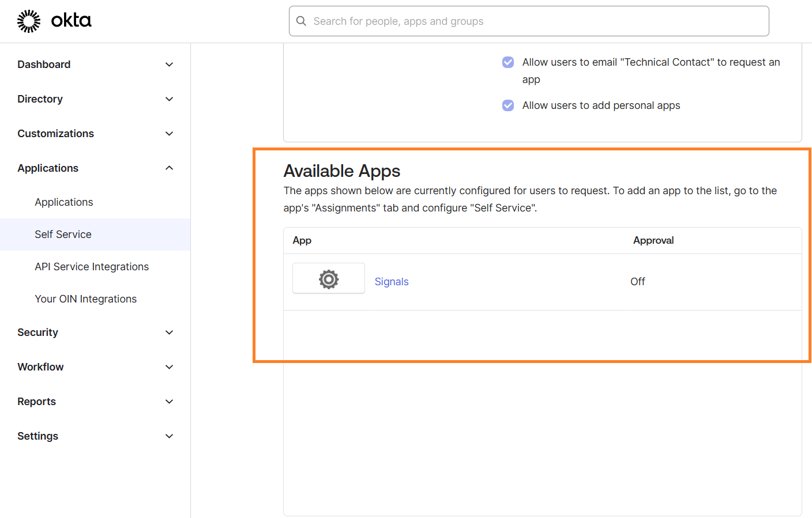The image size is (812, 518).
Task: Open the Applications submenu item
Action: 64,202
